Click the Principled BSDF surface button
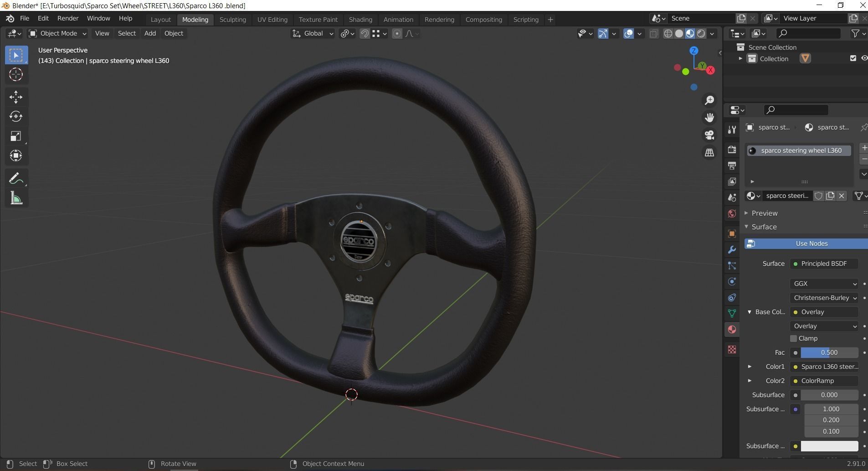The width and height of the screenshot is (868, 471). pos(824,264)
